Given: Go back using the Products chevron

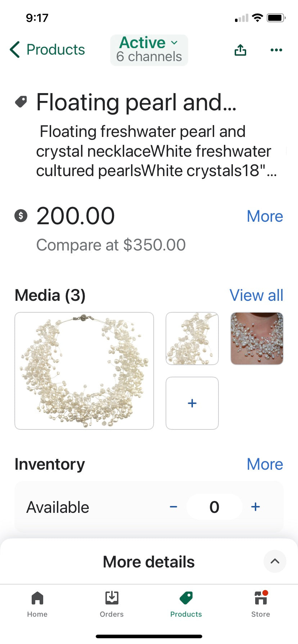Looking at the screenshot, I should 47,50.
